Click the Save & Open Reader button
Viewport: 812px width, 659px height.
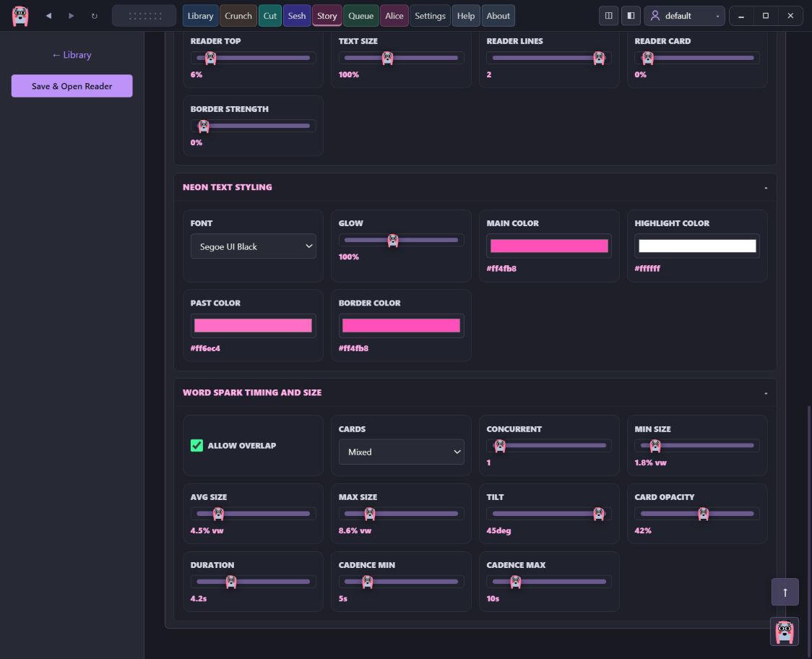[x=72, y=86]
